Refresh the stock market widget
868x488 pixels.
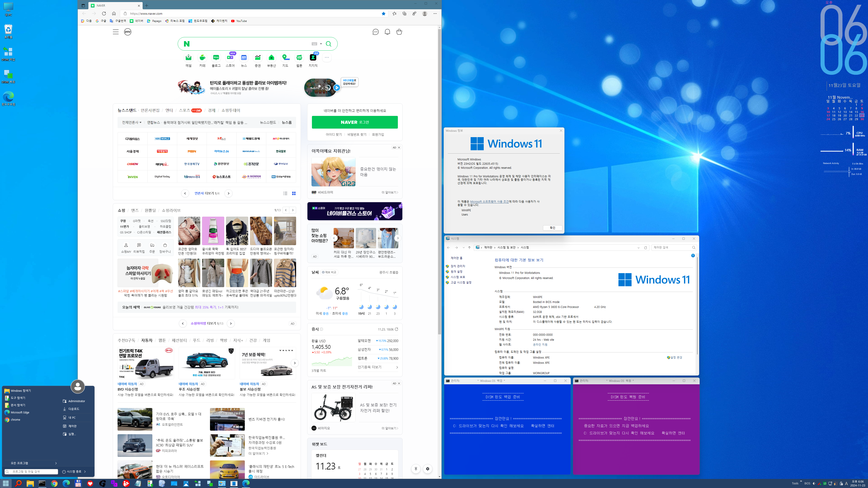(x=397, y=329)
